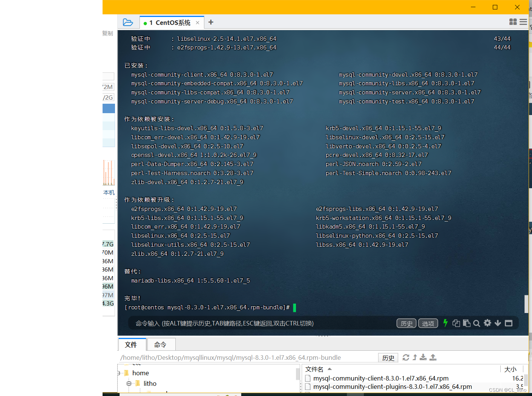Open the connection manager folder icon
This screenshot has width=532, height=396.
pos(128,23)
